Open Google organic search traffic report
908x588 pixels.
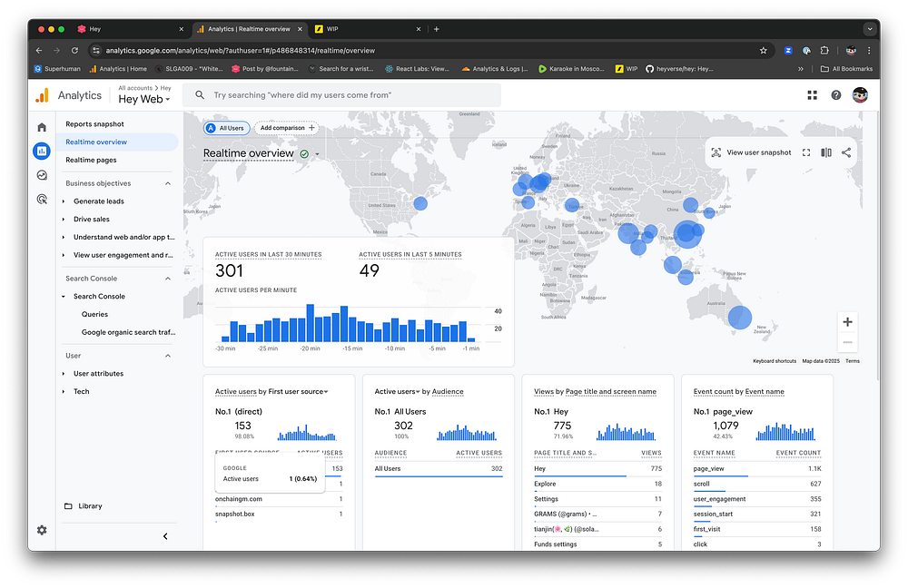point(128,332)
